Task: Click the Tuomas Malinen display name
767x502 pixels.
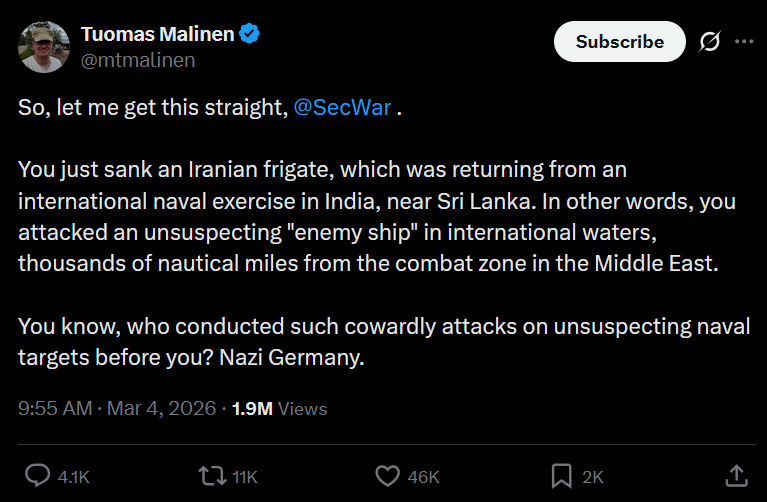Action: point(158,34)
